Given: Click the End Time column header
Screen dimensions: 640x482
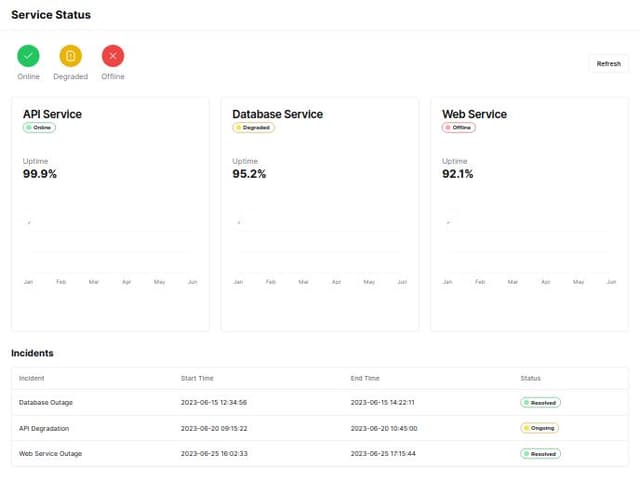Looking at the screenshot, I should click(365, 378).
